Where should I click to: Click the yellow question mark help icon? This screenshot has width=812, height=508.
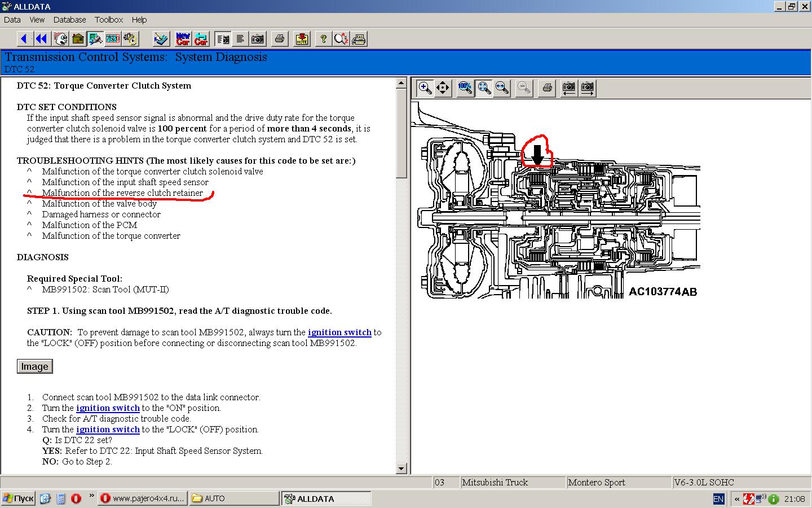pos(323,39)
